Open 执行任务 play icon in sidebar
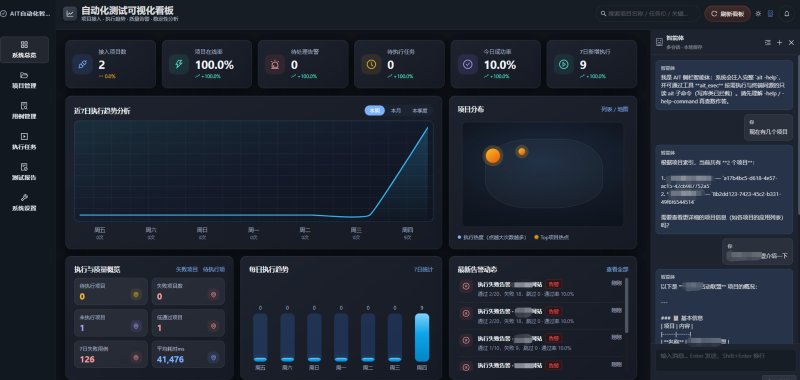This screenshot has height=380, width=800. click(x=24, y=136)
